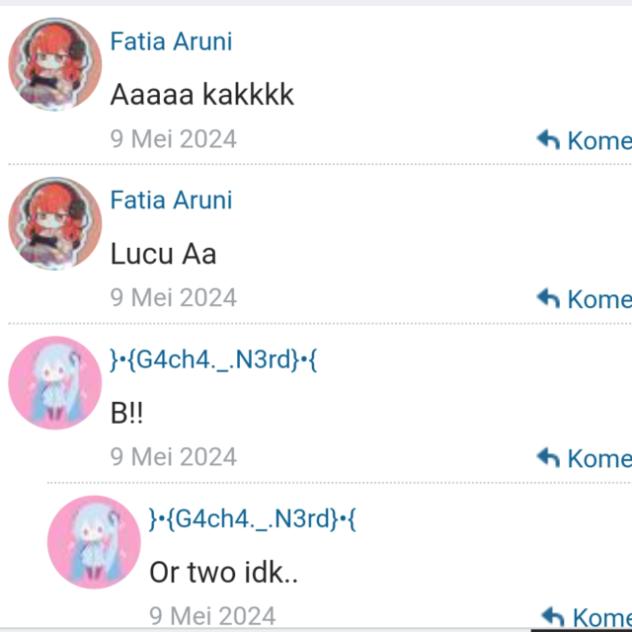632x632 pixels.
Task: Click reply arrow icon on 'Aaaaa kakkkk' comment
Action: [x=548, y=139]
